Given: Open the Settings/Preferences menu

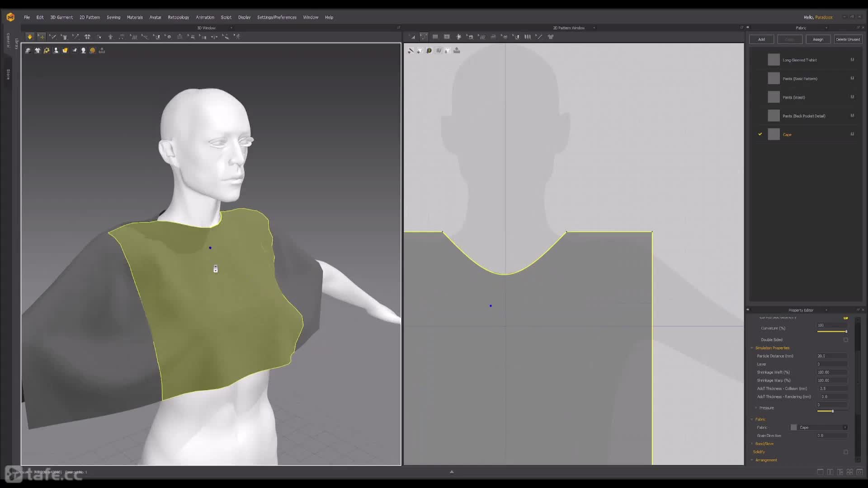Looking at the screenshot, I should [x=277, y=17].
